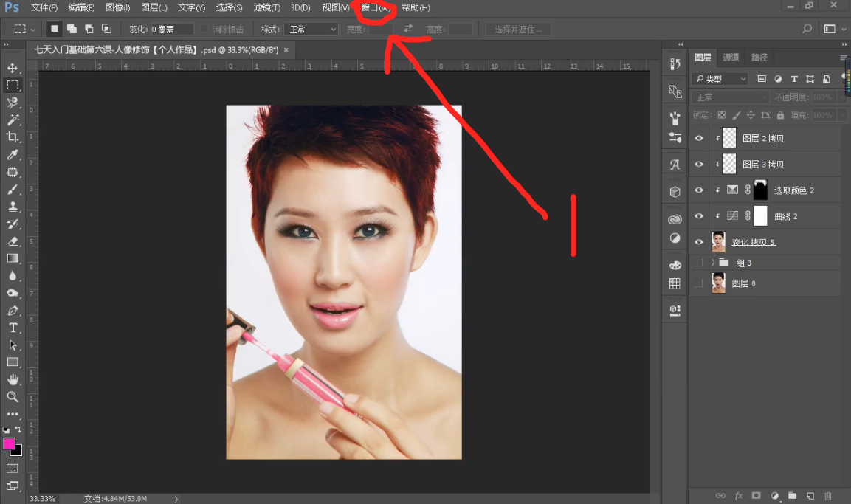Select the Horizontal Type tool
This screenshot has width=851, height=504.
[x=13, y=328]
